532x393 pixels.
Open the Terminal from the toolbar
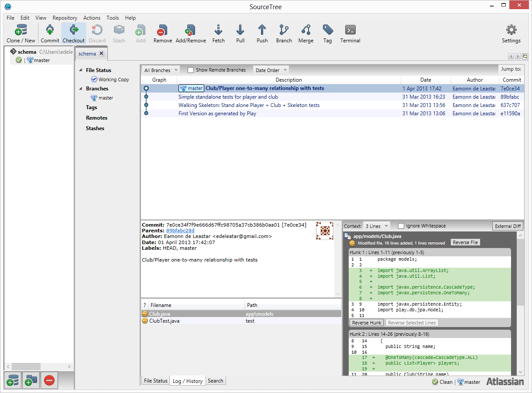point(350,30)
